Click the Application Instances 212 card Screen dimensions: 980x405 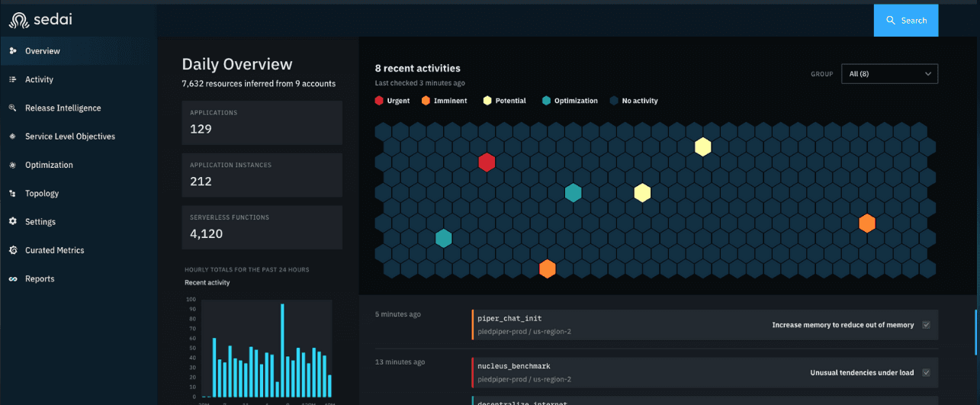pyautogui.click(x=262, y=175)
